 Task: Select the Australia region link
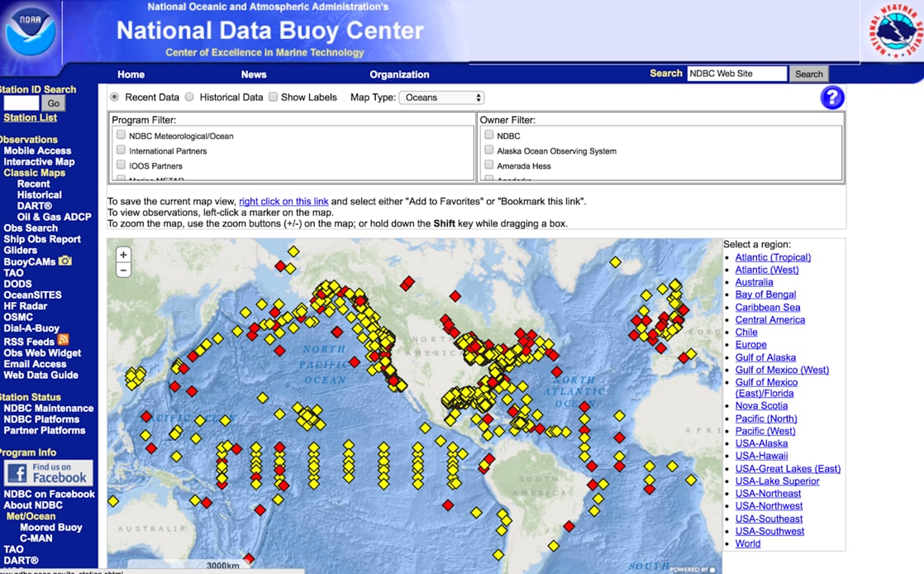[x=755, y=282]
